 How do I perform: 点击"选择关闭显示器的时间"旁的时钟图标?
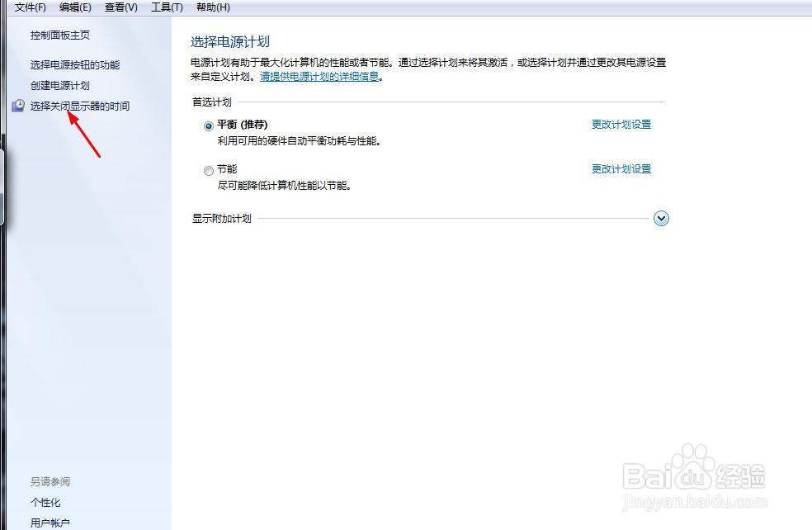click(18, 106)
